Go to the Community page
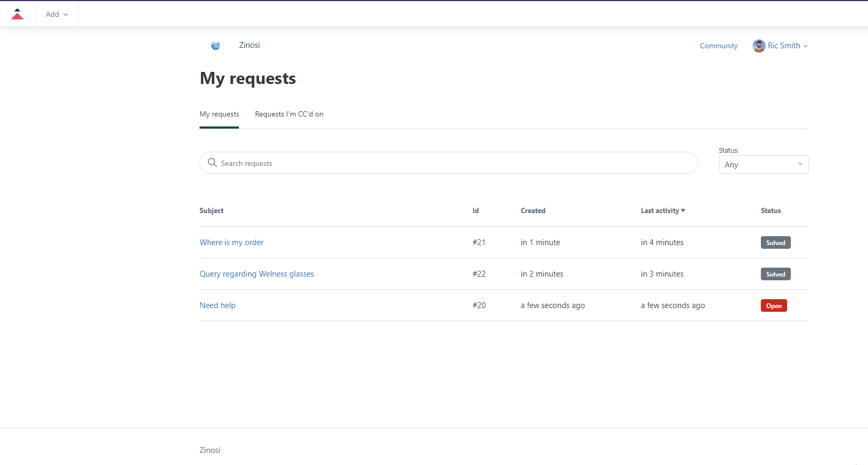The image size is (868, 465). [x=718, y=46]
